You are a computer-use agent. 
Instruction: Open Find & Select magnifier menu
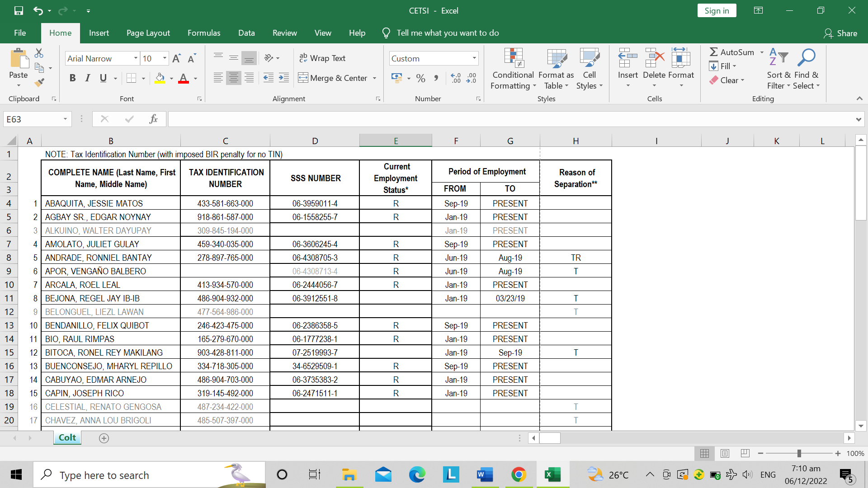(x=806, y=69)
